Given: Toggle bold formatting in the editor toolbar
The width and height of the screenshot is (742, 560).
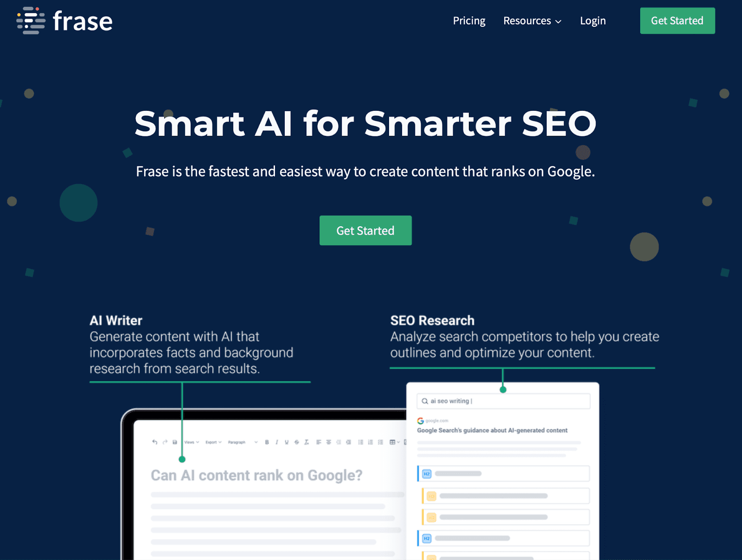Looking at the screenshot, I should click(x=267, y=442).
